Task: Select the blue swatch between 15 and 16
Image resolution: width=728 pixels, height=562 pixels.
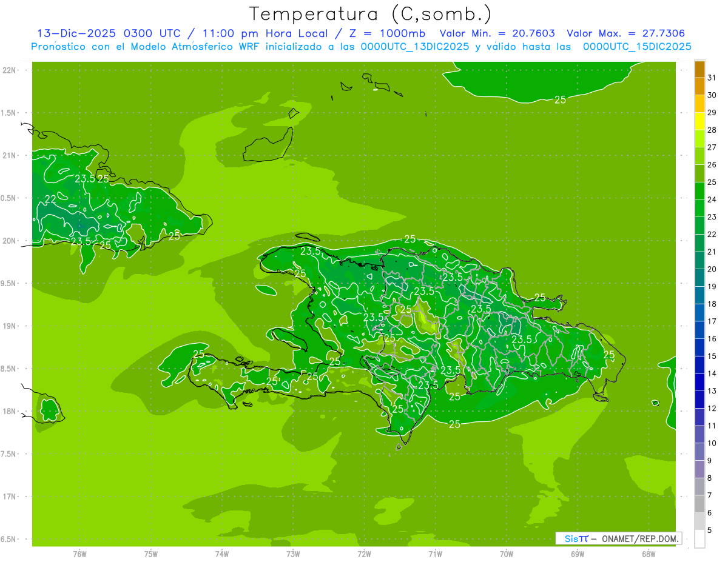Action: 699,348
